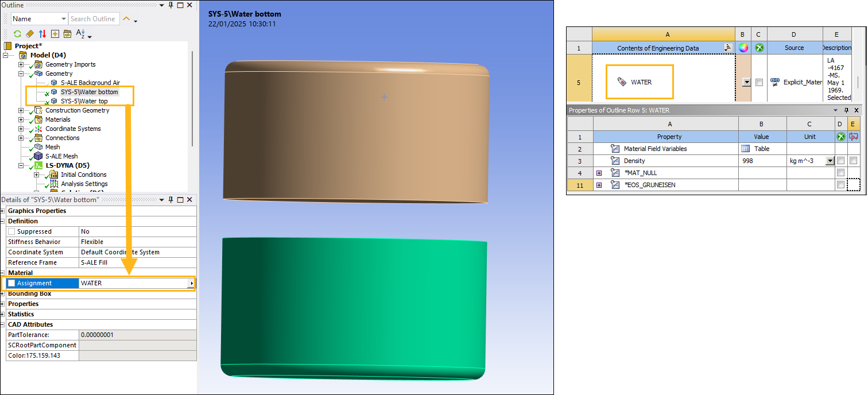The width and height of the screenshot is (868, 395).
Task: Click the folder grouping icon in Outline toolbar
Action: point(67,34)
